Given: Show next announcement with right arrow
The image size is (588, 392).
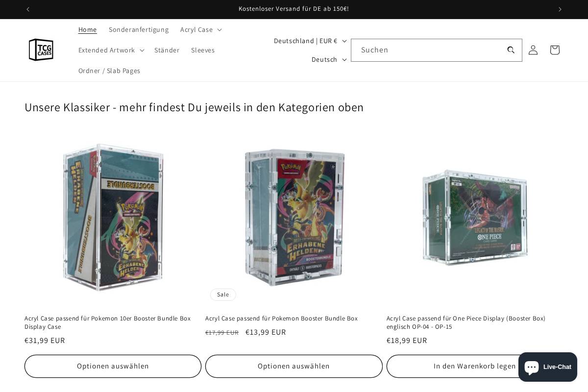Looking at the screenshot, I should tap(560, 9).
